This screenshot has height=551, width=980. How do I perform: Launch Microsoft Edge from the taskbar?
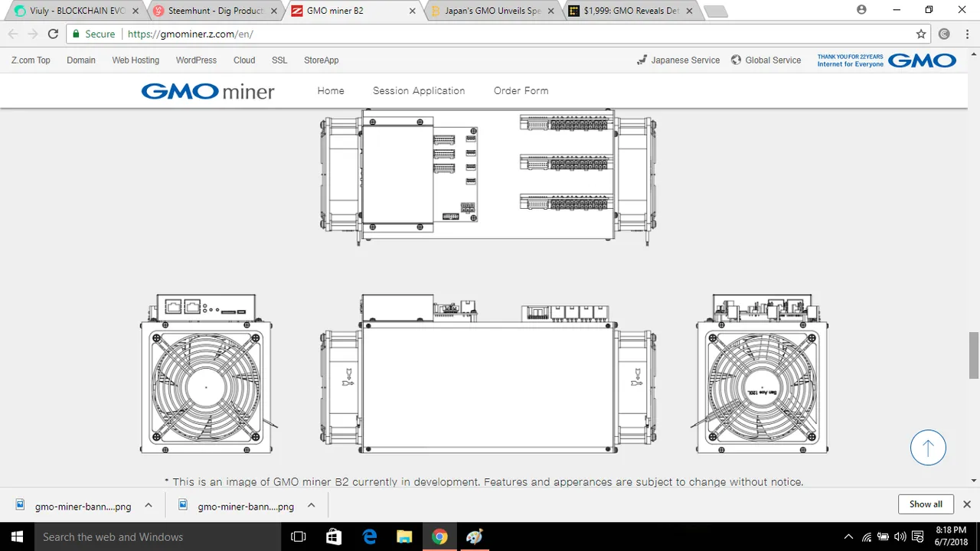point(370,536)
